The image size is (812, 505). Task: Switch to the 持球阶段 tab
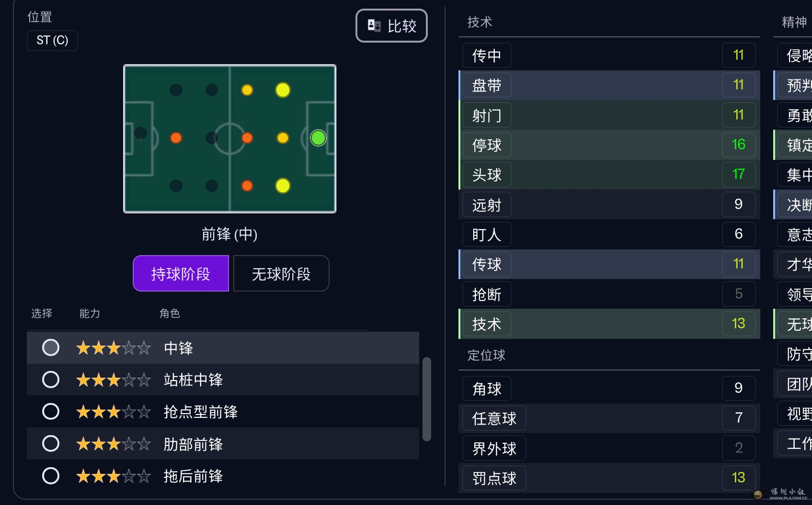coord(181,274)
